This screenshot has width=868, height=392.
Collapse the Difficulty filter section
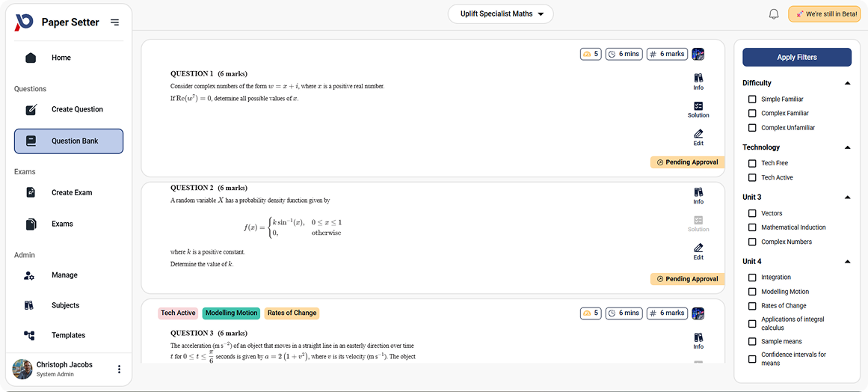point(847,83)
